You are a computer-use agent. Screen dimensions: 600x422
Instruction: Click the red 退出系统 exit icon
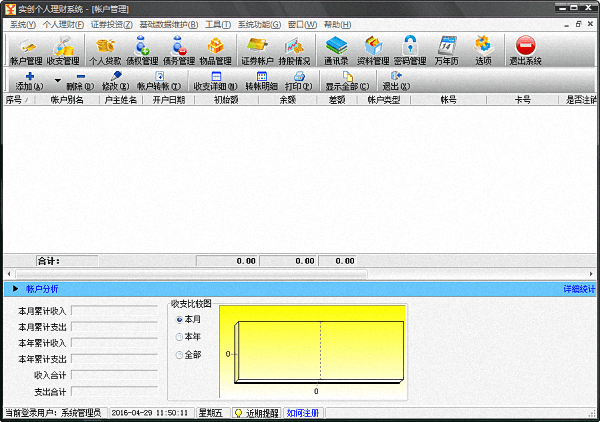(x=525, y=50)
